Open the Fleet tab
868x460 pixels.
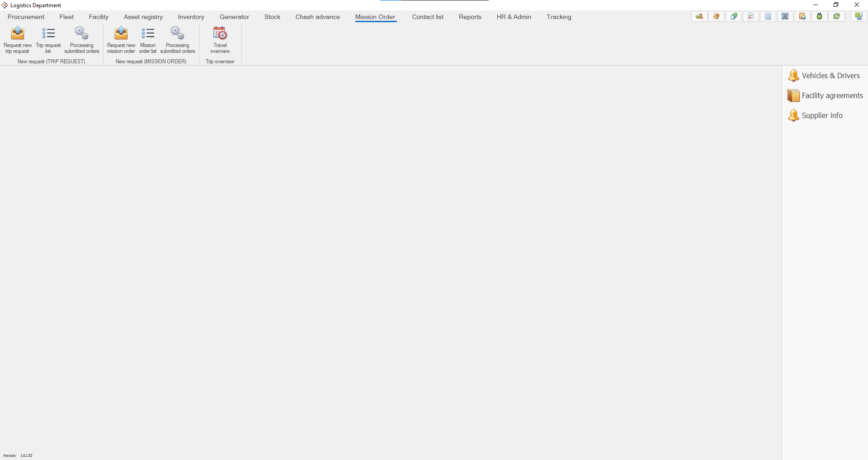tap(66, 17)
